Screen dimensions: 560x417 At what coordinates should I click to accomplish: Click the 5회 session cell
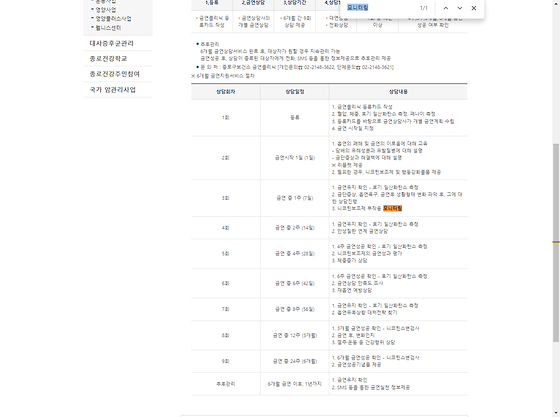coord(226,254)
